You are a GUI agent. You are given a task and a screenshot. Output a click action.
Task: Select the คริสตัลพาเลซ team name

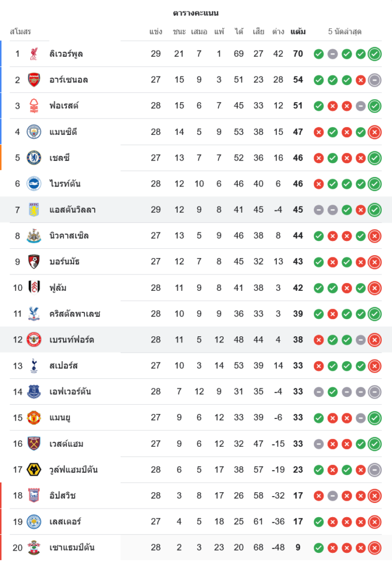75,314
